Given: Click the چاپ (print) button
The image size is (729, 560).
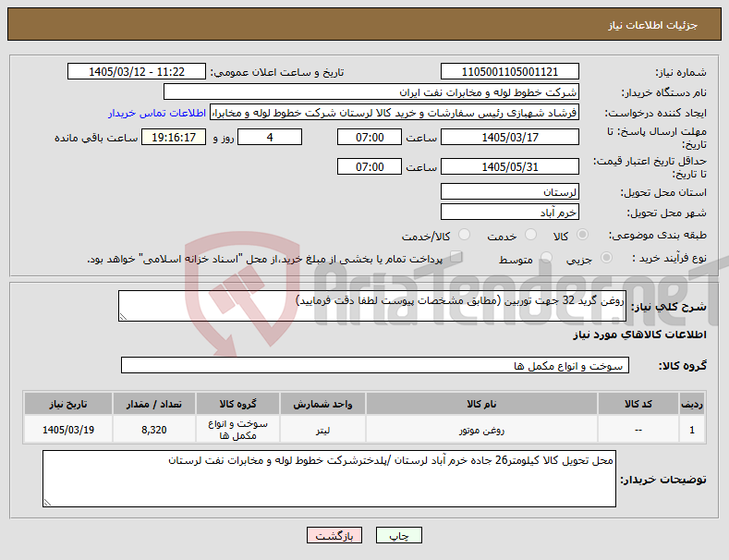Looking at the screenshot, I should tap(399, 535).
